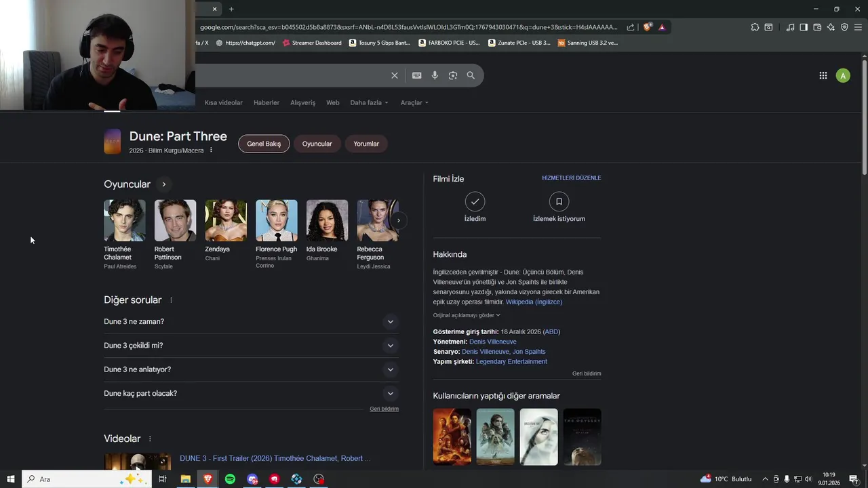Expand the question "Dune kaç part olacak?"
Image resolution: width=868 pixels, height=488 pixels.
pyautogui.click(x=251, y=393)
